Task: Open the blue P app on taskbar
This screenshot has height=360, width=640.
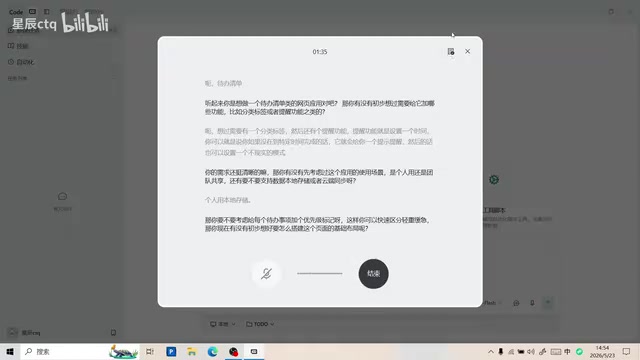Action: tap(171, 351)
